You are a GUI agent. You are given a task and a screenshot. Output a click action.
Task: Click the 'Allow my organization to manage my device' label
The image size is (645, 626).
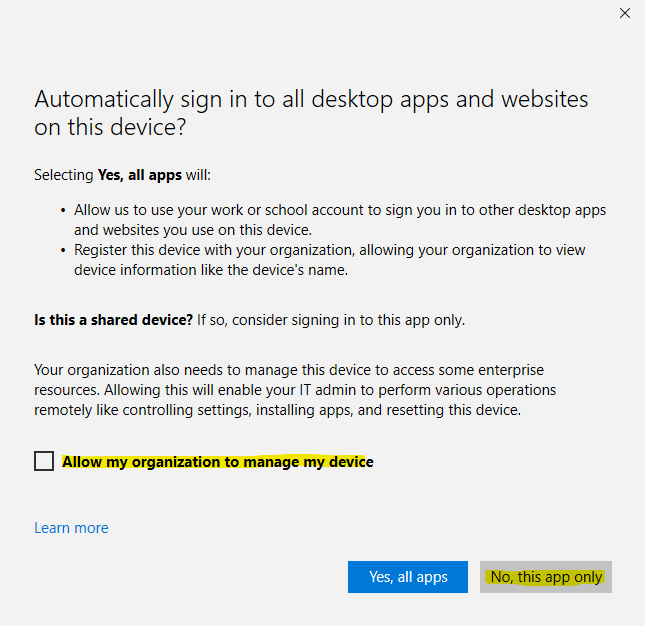point(217,461)
